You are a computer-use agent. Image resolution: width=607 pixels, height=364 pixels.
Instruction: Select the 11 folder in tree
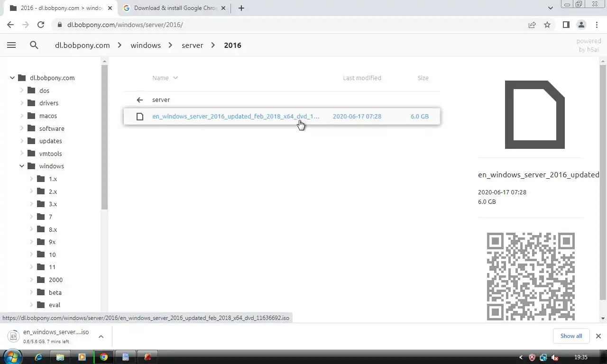tap(52, 267)
